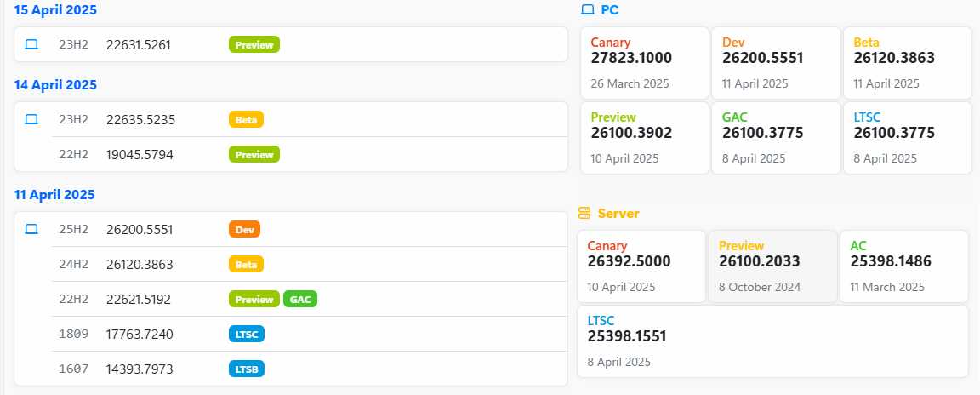Viewport: 980px width, 395px height.
Task: Click the Server section heading text
Action: [618, 213]
